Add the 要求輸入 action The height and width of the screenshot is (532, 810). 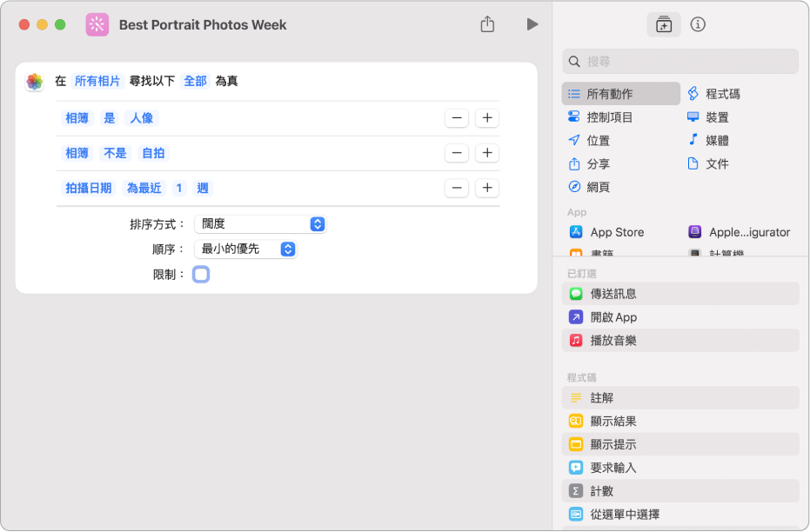point(680,468)
